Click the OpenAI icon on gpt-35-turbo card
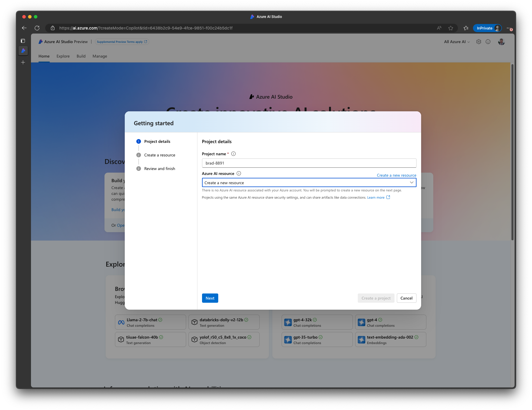This screenshot has height=410, width=532. 288,340
